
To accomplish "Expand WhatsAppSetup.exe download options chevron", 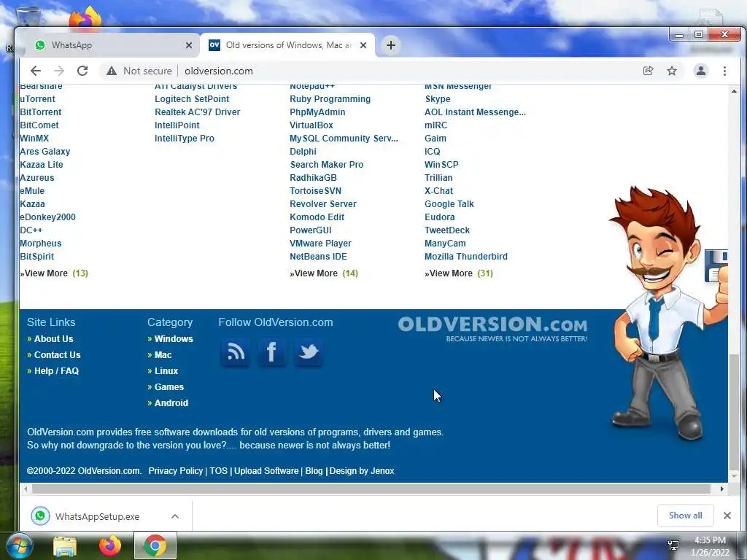I will pyautogui.click(x=175, y=516).
